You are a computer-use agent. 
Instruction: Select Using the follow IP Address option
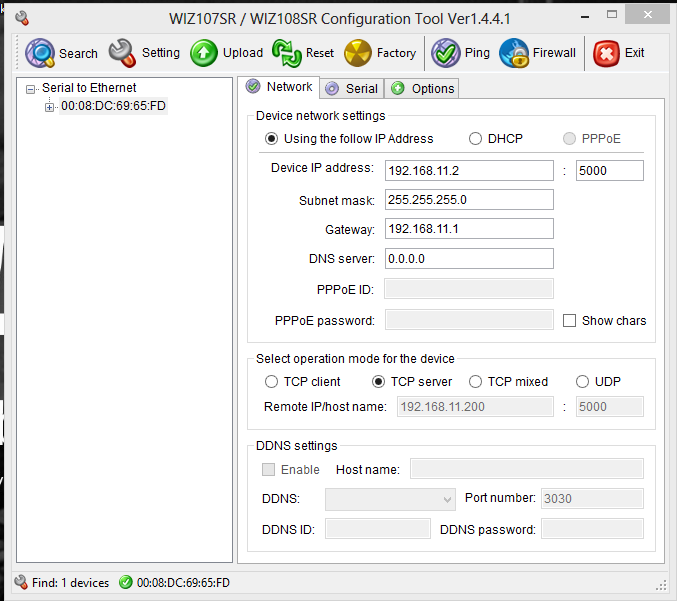coord(271,139)
